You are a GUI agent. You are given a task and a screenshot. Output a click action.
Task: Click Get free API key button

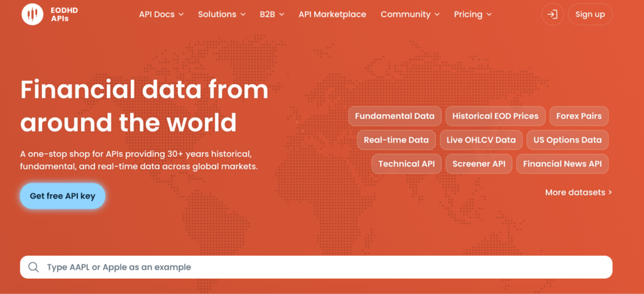click(62, 196)
